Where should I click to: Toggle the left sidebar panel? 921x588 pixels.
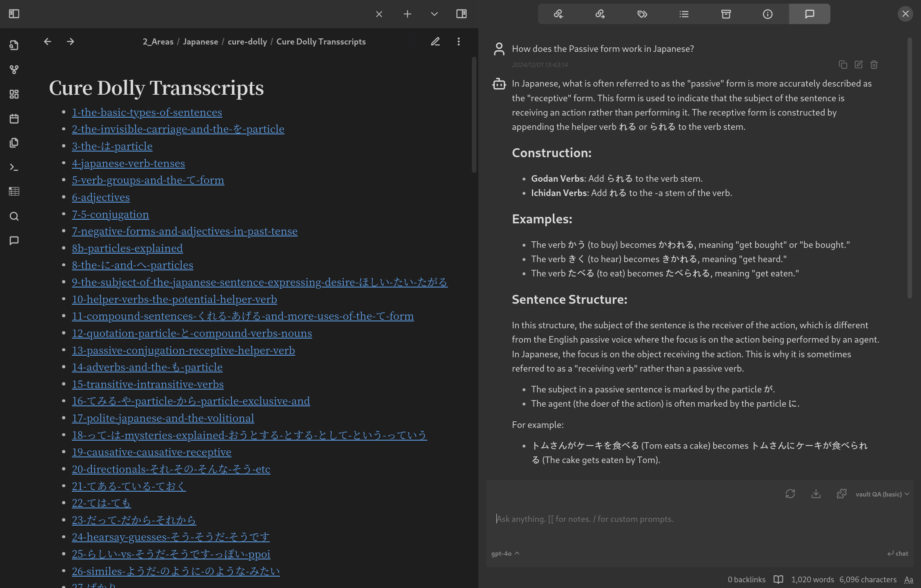[14, 14]
